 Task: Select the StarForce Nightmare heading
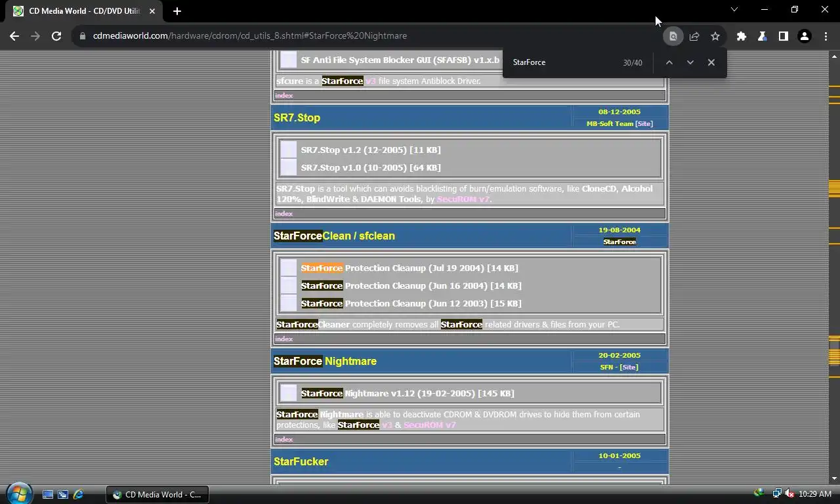(x=325, y=361)
